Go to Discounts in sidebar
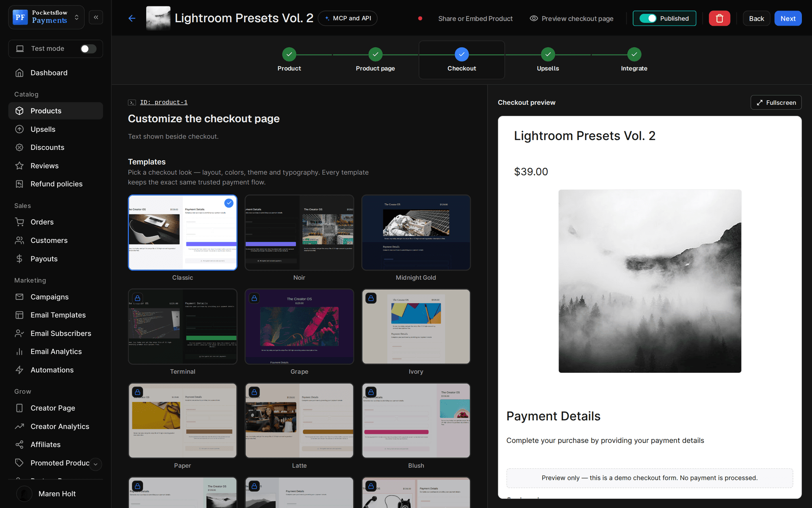This screenshot has height=508, width=812. (56, 147)
